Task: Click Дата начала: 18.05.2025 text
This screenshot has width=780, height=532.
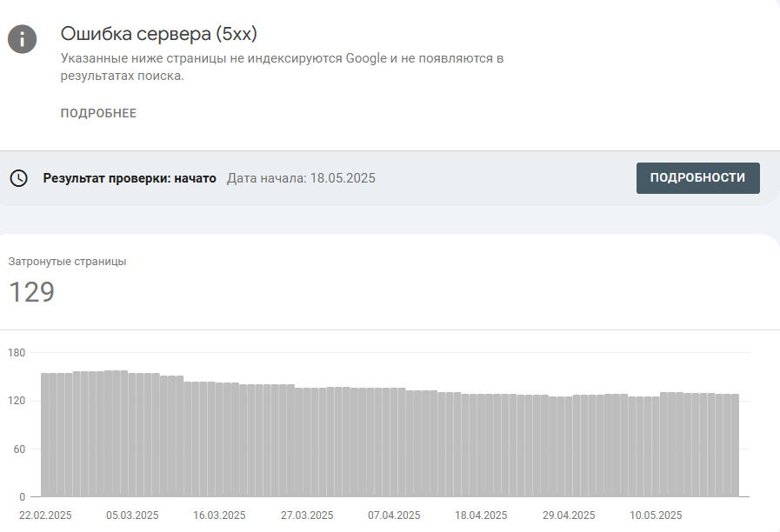Action: pos(301,178)
